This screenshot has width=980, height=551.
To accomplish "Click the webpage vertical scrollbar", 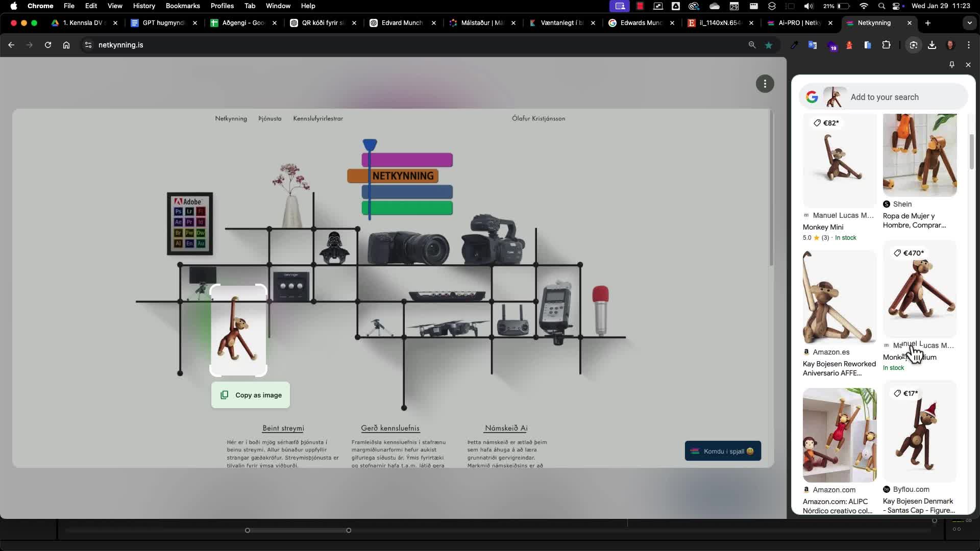I will pos(771,188).
